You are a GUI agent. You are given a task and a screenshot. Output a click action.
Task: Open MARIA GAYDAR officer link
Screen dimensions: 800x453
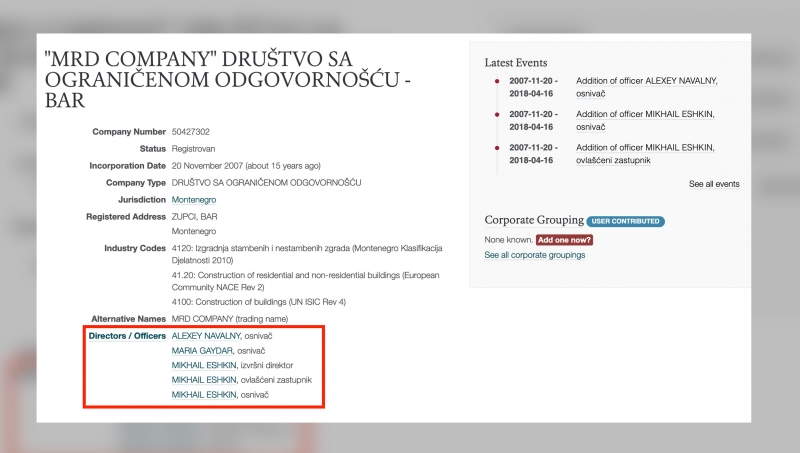[x=202, y=350]
